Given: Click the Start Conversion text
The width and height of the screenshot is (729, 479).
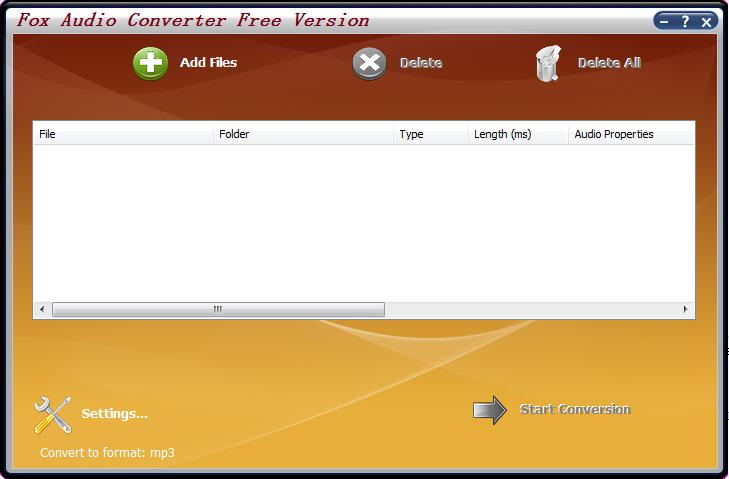Looking at the screenshot, I should pyautogui.click(x=575, y=409).
